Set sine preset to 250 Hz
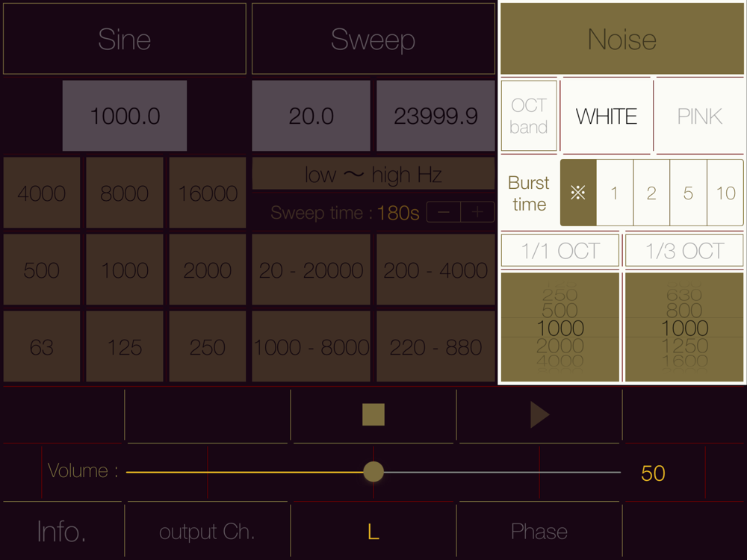Image resolution: width=747 pixels, height=560 pixels. click(207, 346)
